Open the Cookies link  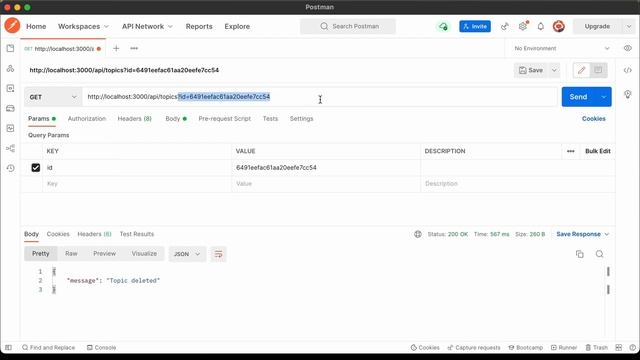pyautogui.click(x=593, y=119)
